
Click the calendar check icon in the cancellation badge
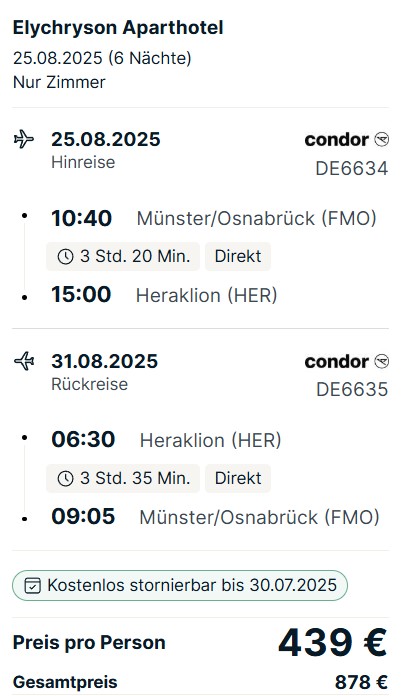(32, 585)
